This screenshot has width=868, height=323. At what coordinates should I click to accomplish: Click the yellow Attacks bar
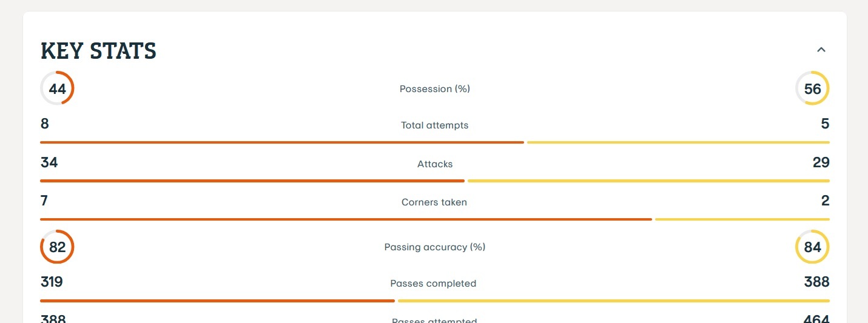(648, 181)
